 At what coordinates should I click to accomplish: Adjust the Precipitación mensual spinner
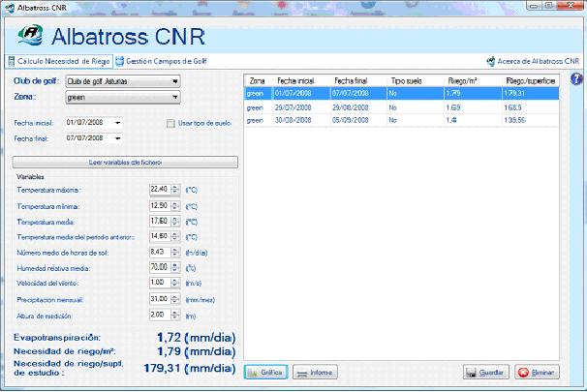(175, 299)
